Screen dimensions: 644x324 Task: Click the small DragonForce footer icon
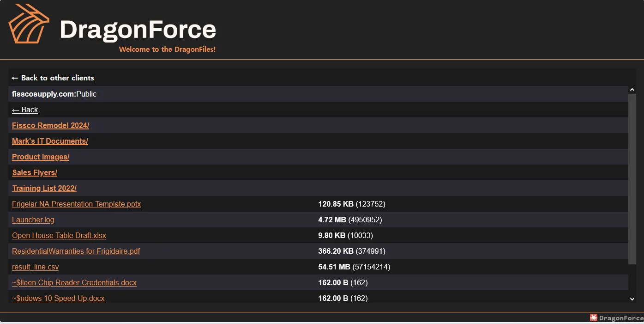tap(594, 318)
